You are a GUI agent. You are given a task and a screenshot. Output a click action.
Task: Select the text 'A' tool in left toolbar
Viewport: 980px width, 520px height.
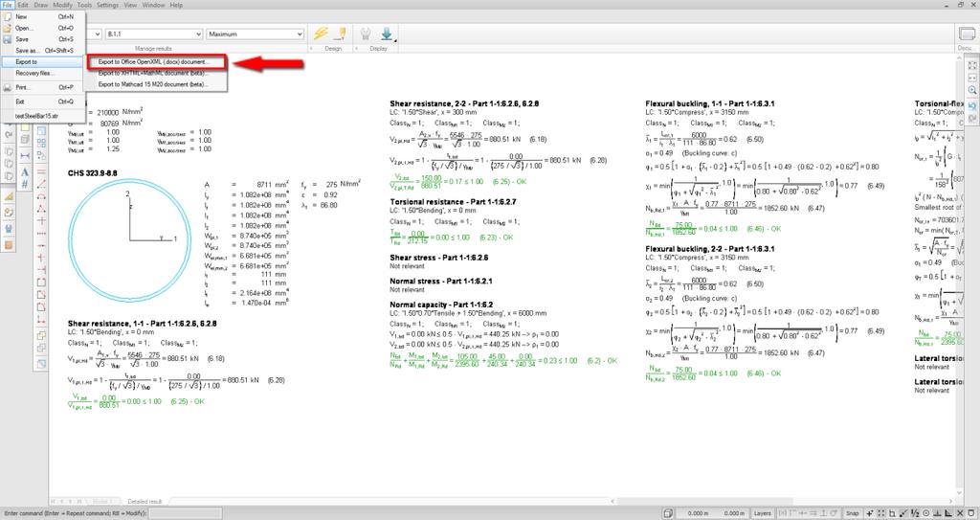coord(24,171)
